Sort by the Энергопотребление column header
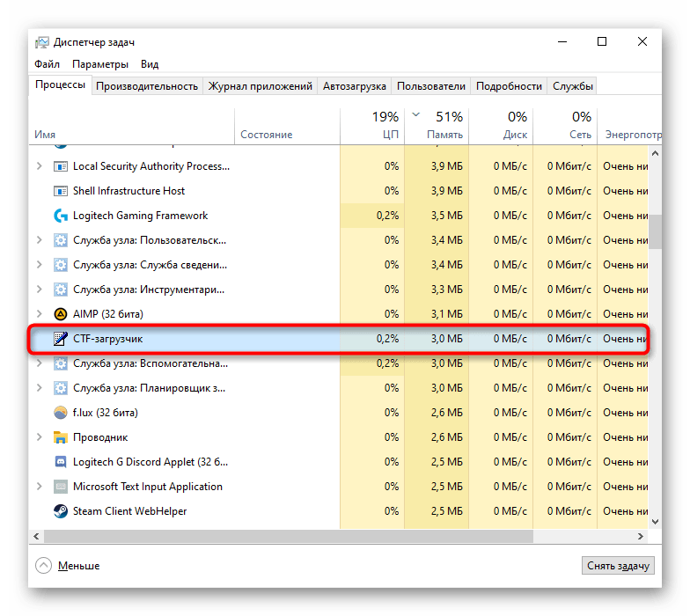The height and width of the screenshot is (616, 690). pyautogui.click(x=629, y=127)
